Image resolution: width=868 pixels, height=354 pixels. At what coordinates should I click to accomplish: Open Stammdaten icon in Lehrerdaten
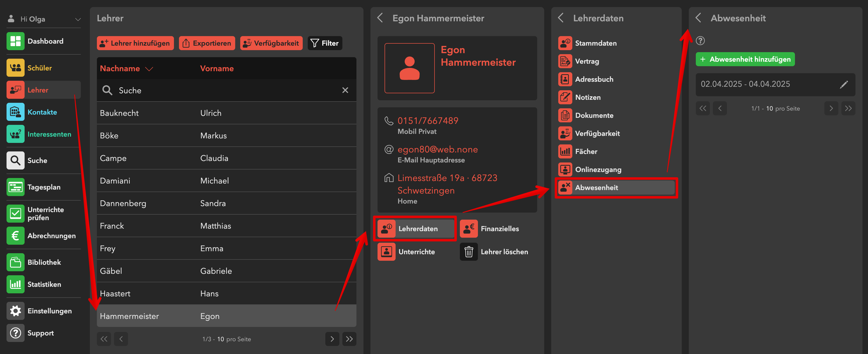[565, 43]
